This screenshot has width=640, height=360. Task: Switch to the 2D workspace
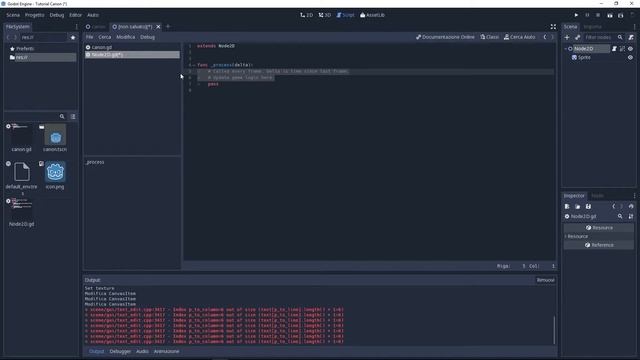pos(306,15)
